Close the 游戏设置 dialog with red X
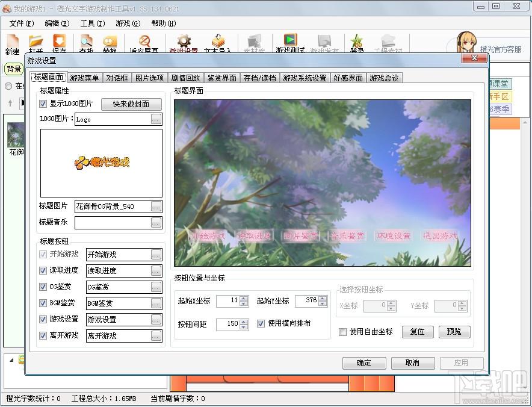This screenshot has height=407, width=532. pyautogui.click(x=474, y=58)
